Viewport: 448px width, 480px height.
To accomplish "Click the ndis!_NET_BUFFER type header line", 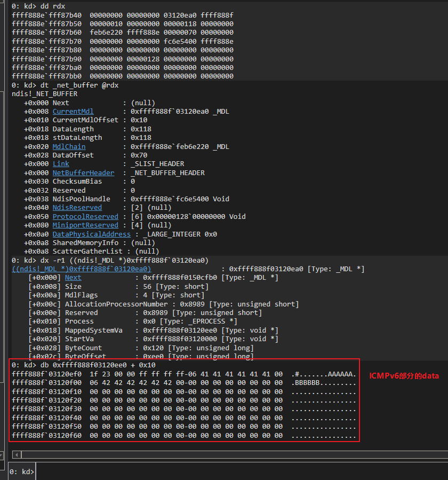I will 44,93.
